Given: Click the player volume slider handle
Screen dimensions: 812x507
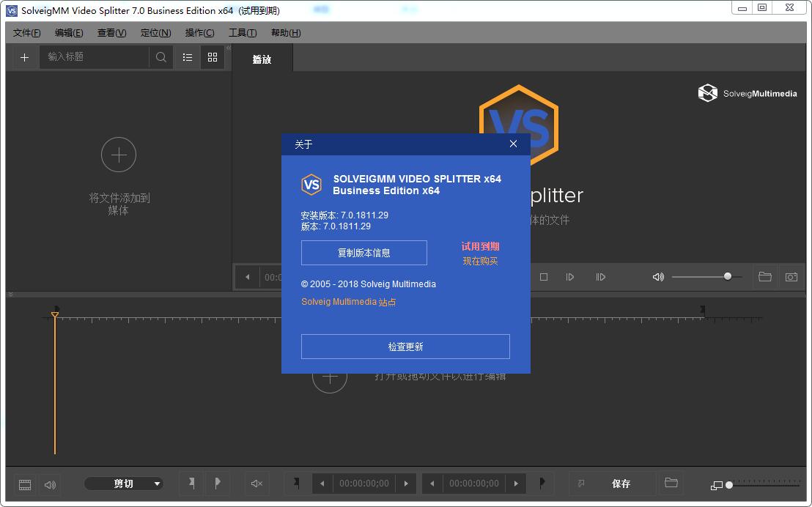Looking at the screenshot, I should pos(728,276).
